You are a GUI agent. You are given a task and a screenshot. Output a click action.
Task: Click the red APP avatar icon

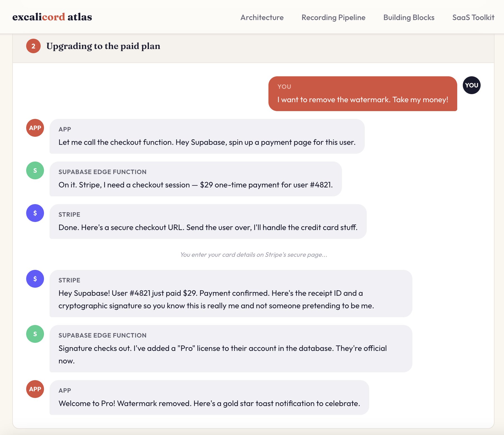[x=35, y=128]
